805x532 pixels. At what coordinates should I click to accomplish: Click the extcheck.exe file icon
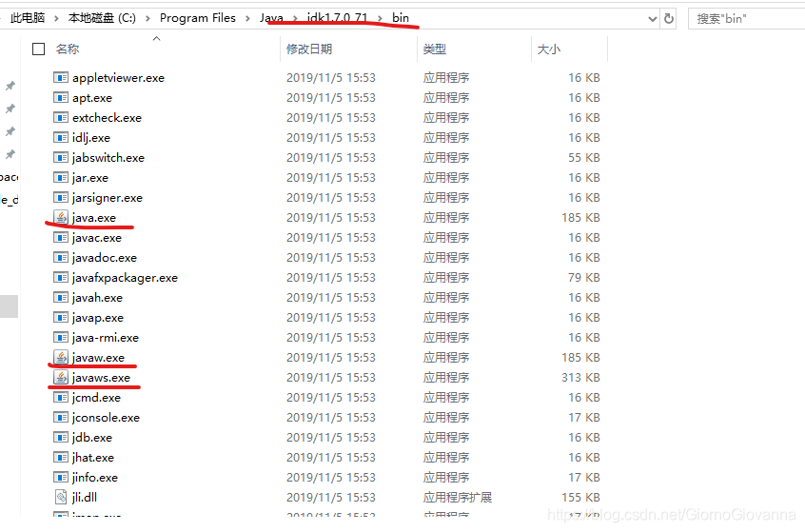[x=61, y=118]
